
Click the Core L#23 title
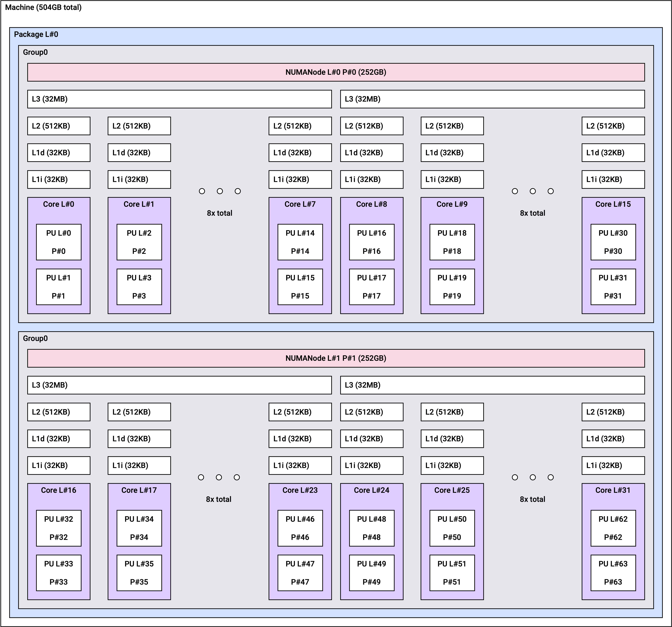coord(300,490)
